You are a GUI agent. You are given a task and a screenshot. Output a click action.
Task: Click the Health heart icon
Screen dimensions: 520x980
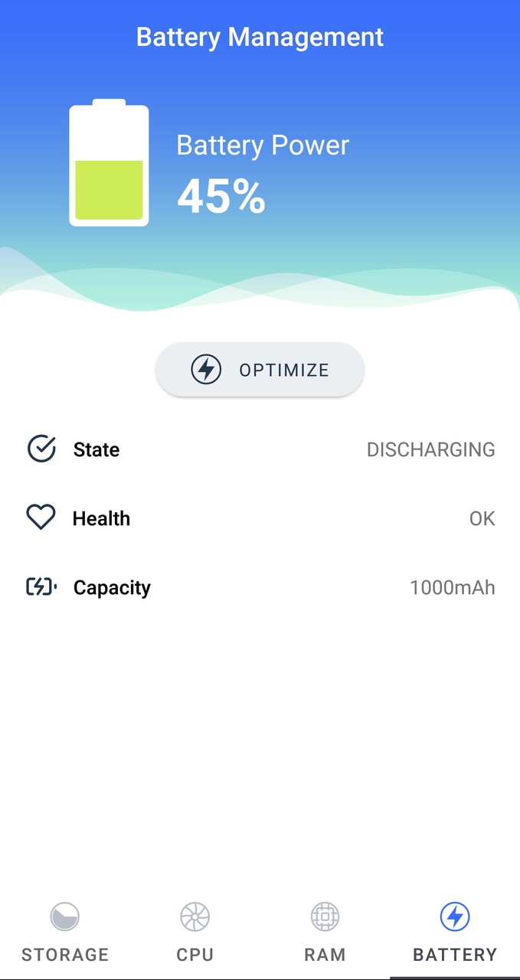[x=41, y=518]
